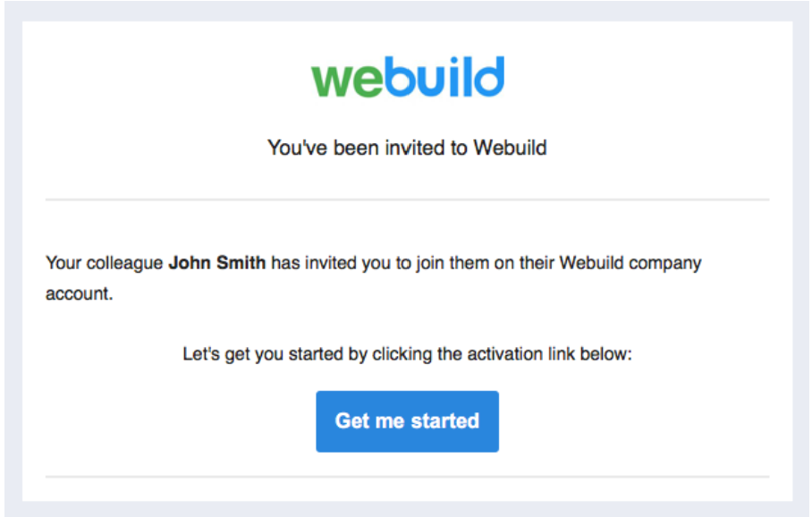This screenshot has width=812, height=517.
Task: Click the words "Your colleague"
Action: click(105, 263)
